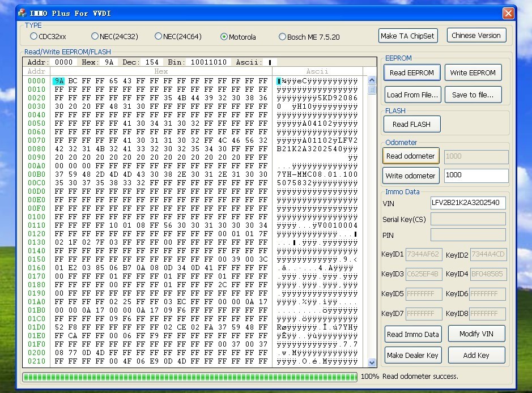This screenshot has width=532, height=393.
Task: Click the Ascii column header
Action: coord(317,71)
